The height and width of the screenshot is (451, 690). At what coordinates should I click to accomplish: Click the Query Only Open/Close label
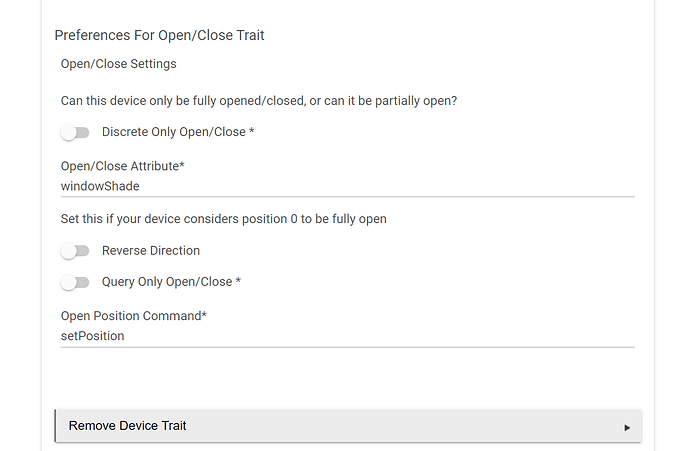[167, 282]
